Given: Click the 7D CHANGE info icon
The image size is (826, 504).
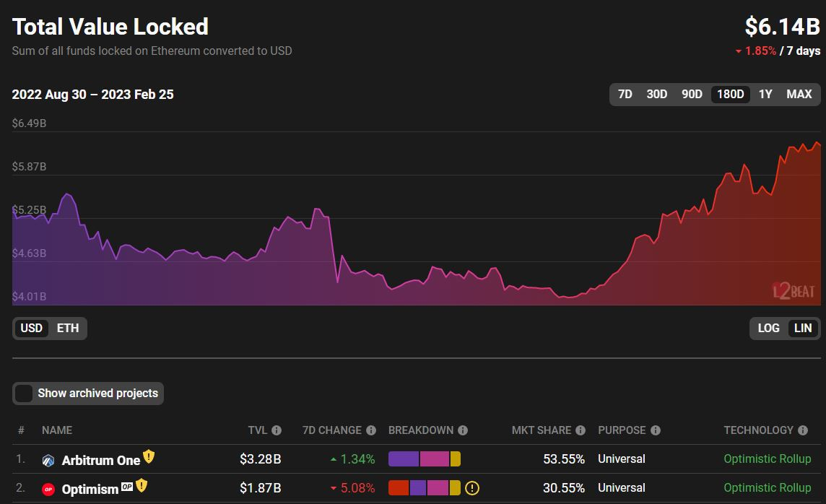Looking at the screenshot, I should (x=371, y=430).
